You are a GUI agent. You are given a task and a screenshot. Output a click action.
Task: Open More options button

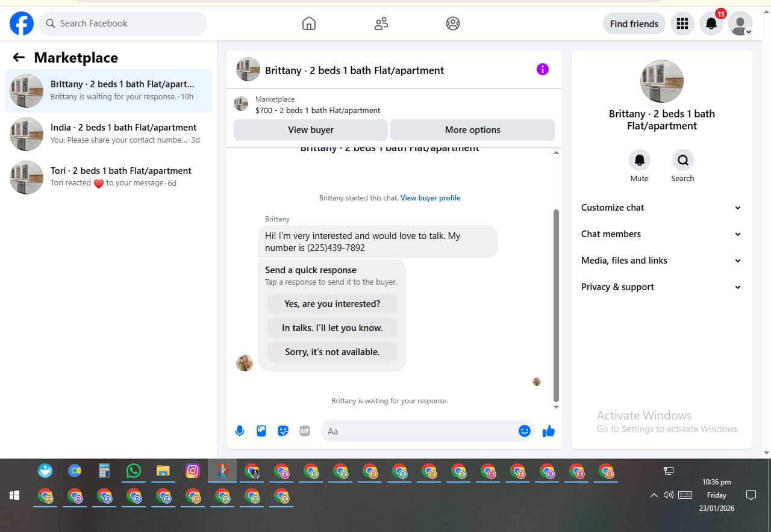(x=473, y=130)
